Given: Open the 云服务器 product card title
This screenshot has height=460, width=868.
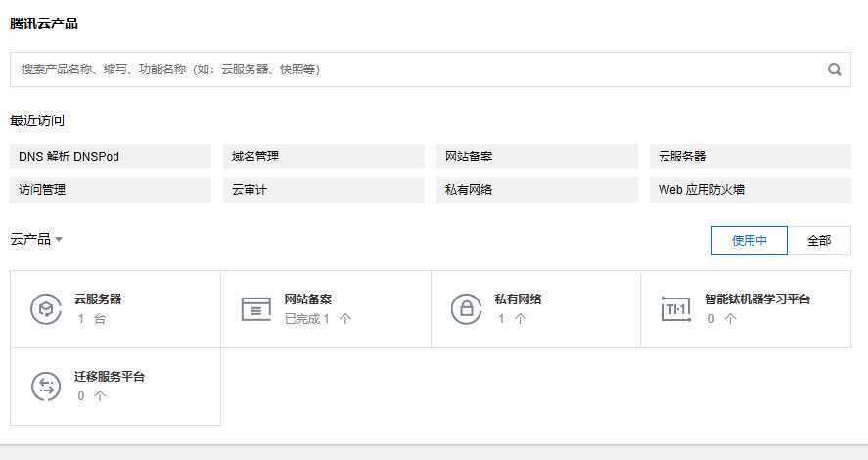Looking at the screenshot, I should [98, 299].
